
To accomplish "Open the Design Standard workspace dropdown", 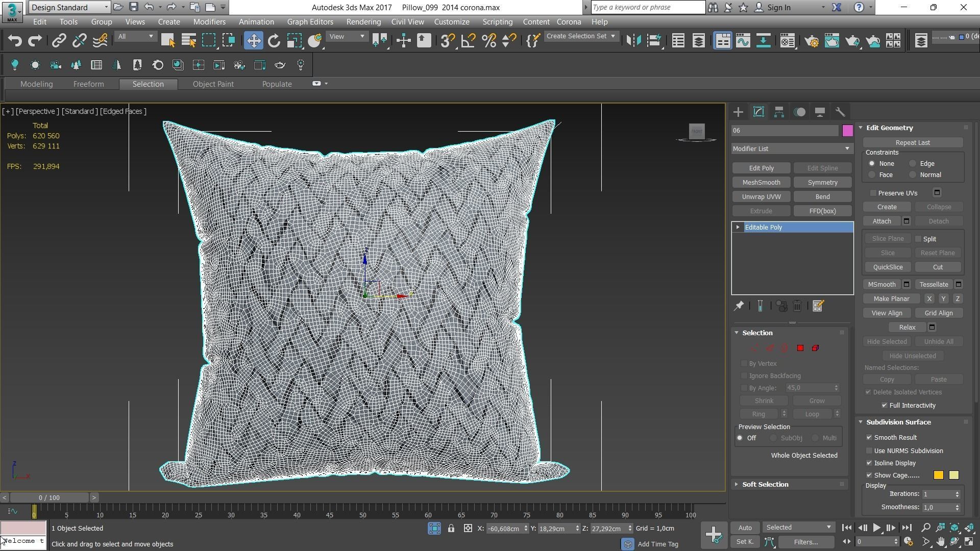I will (69, 7).
